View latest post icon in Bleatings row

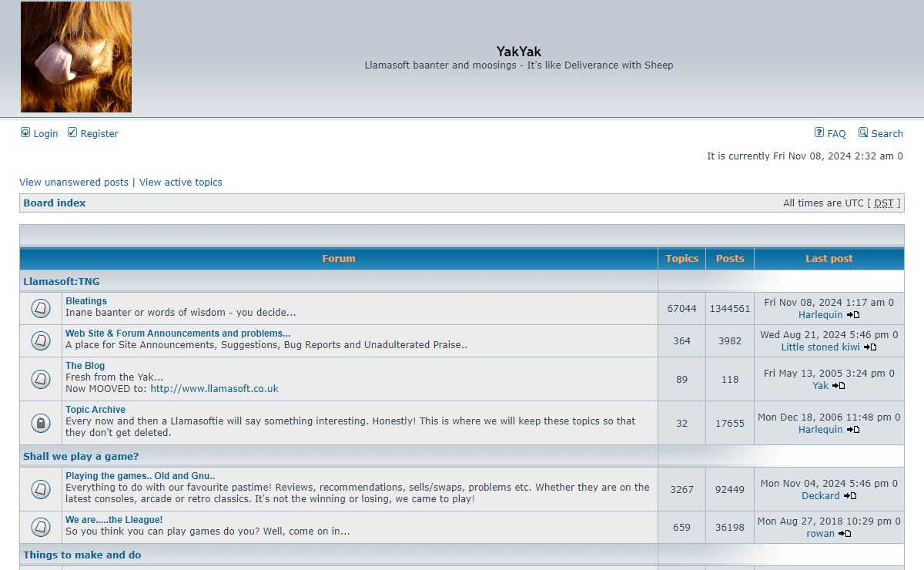pos(853,315)
